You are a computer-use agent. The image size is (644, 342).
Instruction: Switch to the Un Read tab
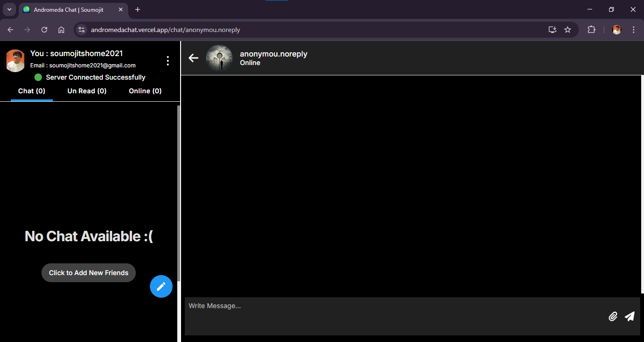click(87, 91)
